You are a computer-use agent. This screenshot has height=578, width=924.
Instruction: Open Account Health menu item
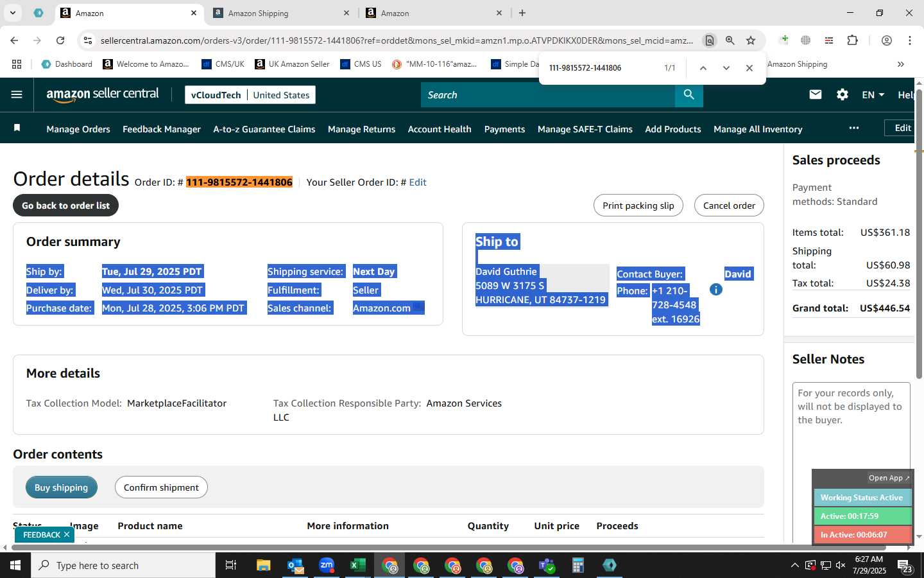(x=440, y=129)
